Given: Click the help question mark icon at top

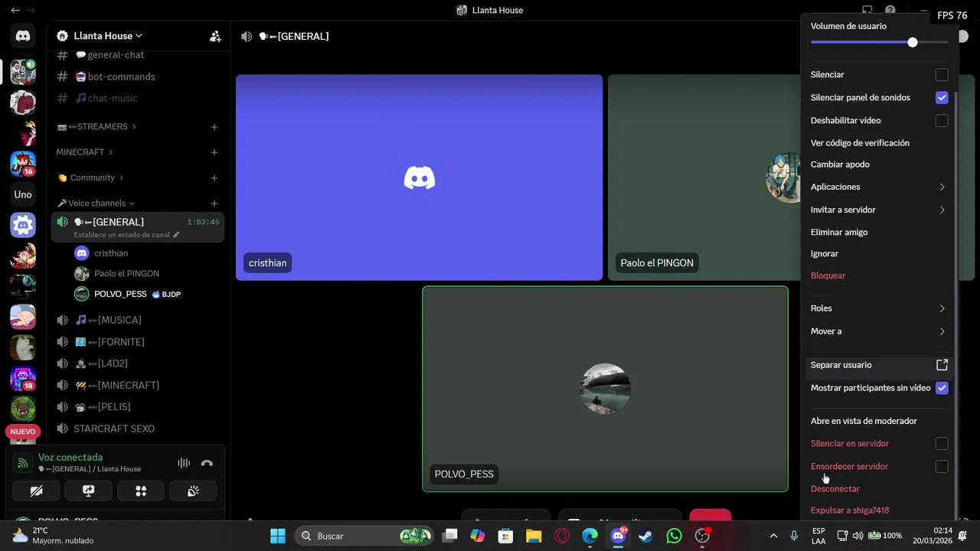Looking at the screenshot, I should pos(890,10).
